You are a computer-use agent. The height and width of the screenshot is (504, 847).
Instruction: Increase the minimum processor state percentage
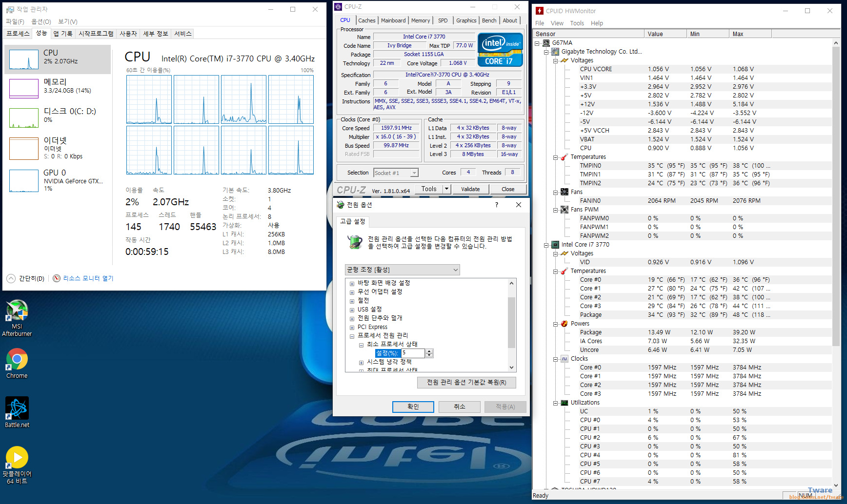click(429, 351)
